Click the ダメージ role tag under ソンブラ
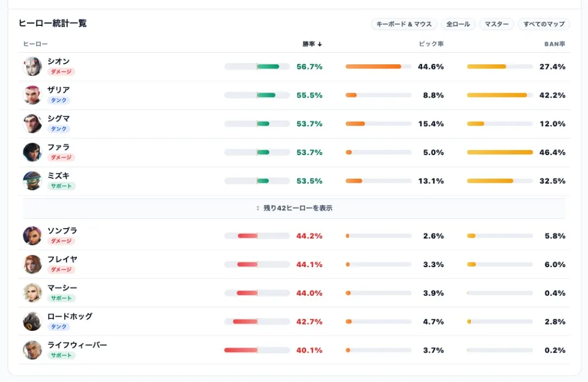588x382 pixels. click(61, 241)
